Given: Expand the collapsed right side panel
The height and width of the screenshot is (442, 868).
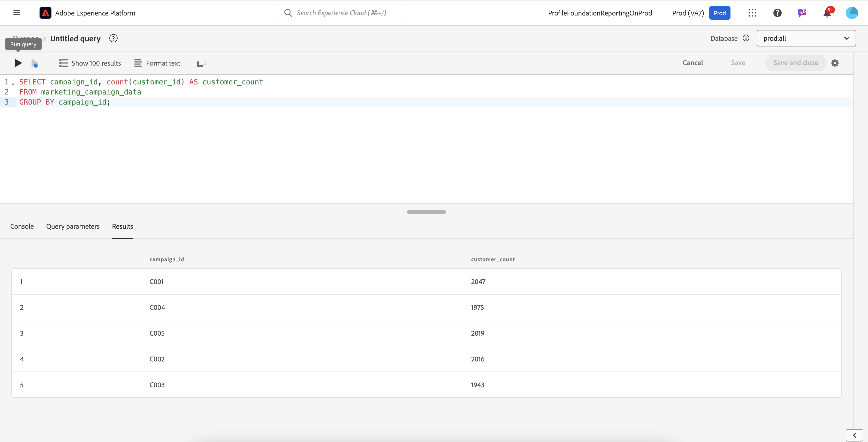Looking at the screenshot, I should coord(854,435).
